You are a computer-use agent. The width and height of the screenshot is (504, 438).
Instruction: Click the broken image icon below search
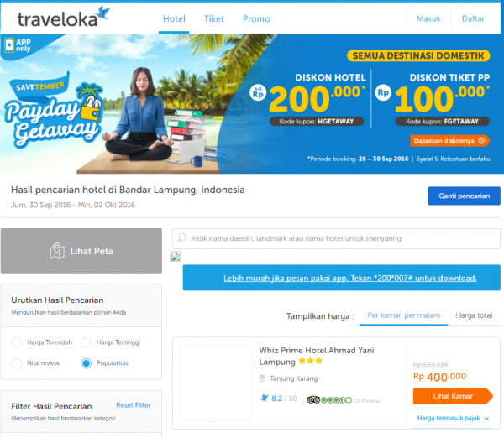[176, 257]
